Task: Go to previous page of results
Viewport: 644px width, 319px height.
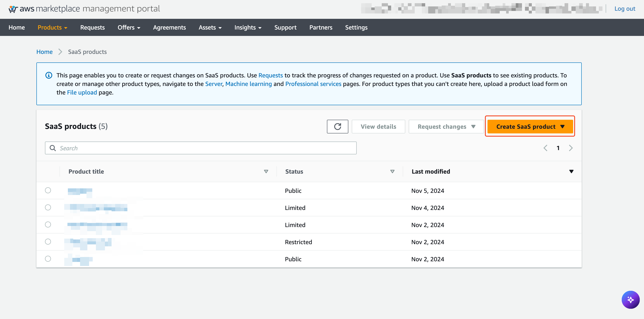Action: (x=545, y=148)
